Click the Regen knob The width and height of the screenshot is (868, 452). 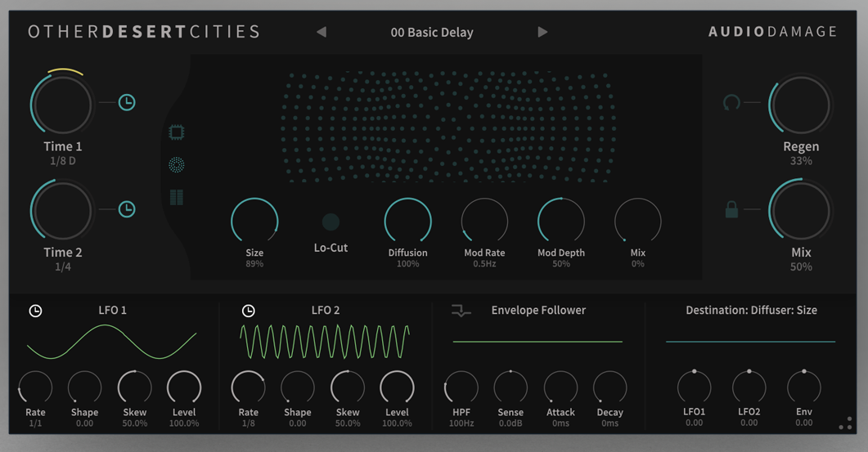[800, 104]
